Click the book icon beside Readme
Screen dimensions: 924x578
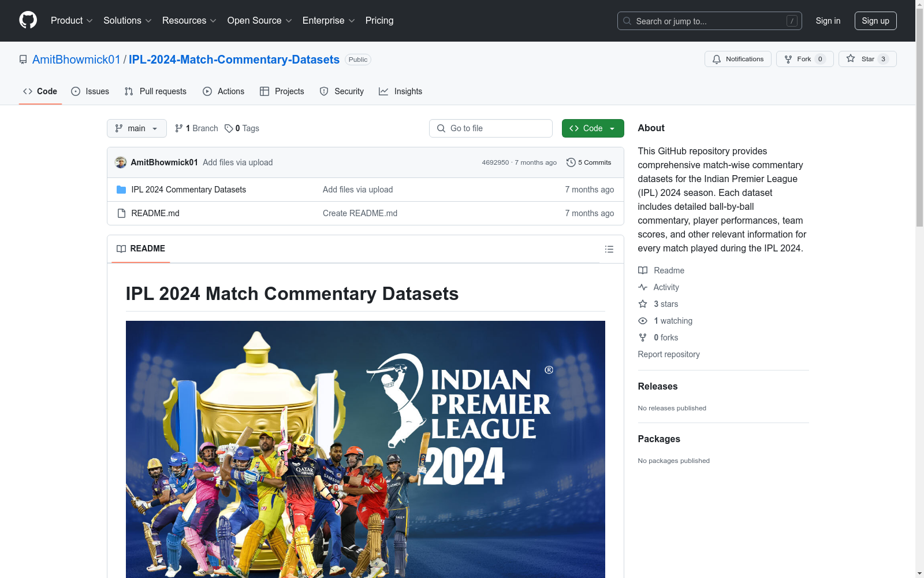[643, 271]
